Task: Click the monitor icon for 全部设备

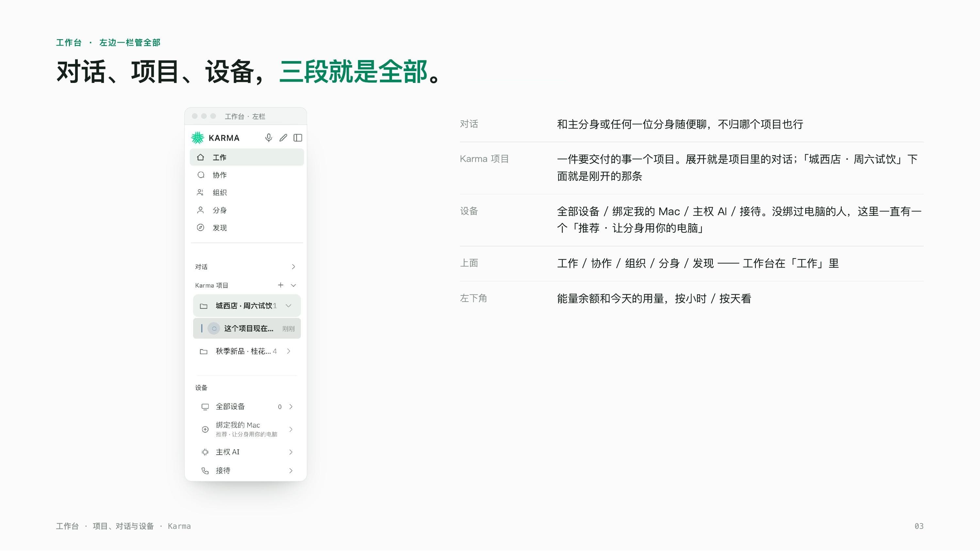Action: 205,406
